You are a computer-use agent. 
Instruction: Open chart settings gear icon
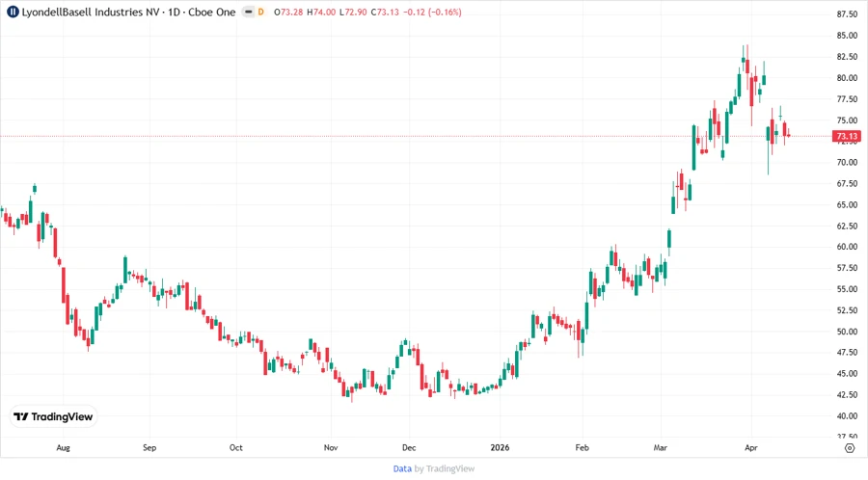[x=850, y=448]
